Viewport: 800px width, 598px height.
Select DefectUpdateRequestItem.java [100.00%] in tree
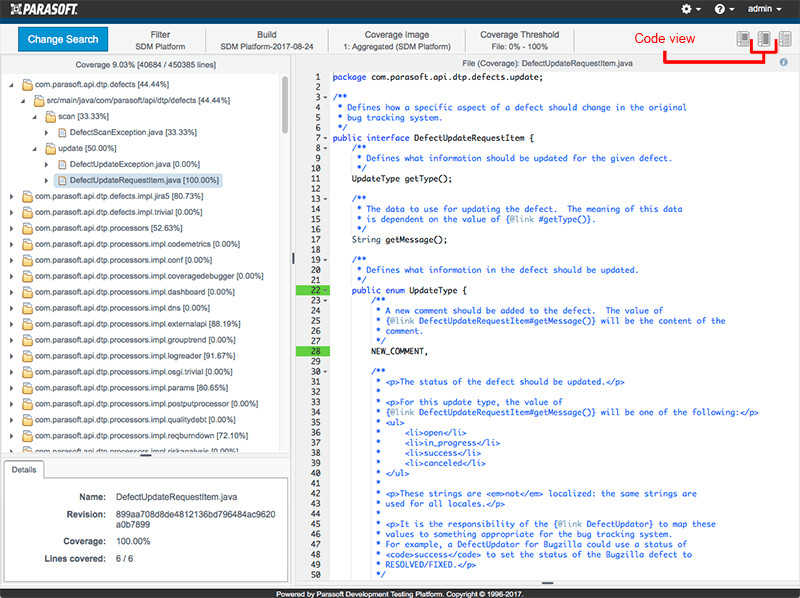tap(139, 180)
